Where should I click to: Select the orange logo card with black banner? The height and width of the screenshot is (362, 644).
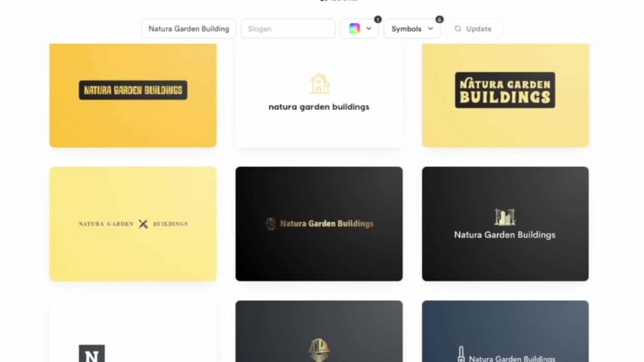pyautogui.click(x=133, y=95)
